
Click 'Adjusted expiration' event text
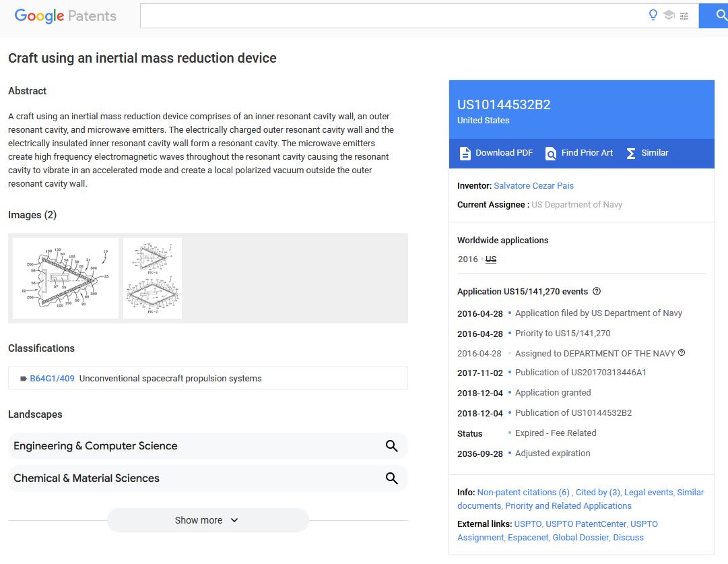[x=552, y=453]
